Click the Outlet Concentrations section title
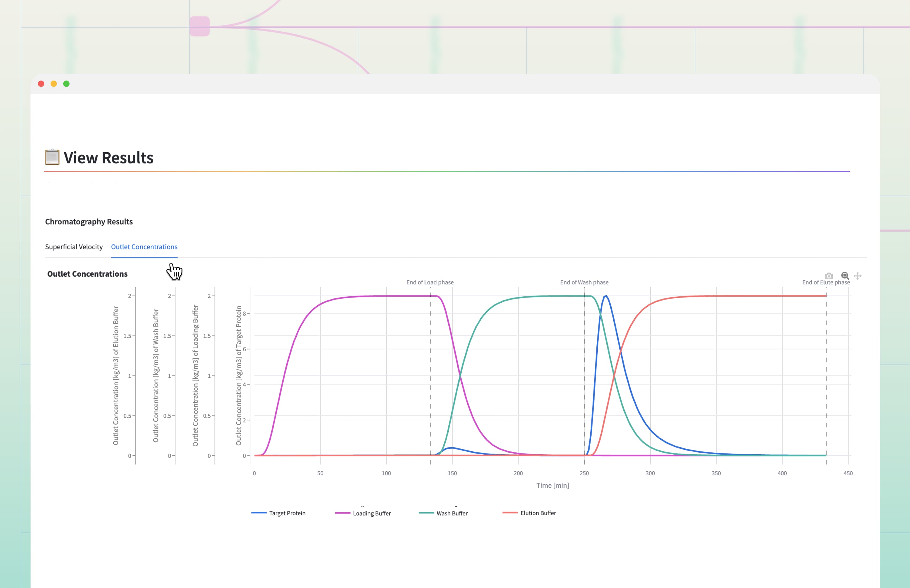910x588 pixels. [x=87, y=274]
